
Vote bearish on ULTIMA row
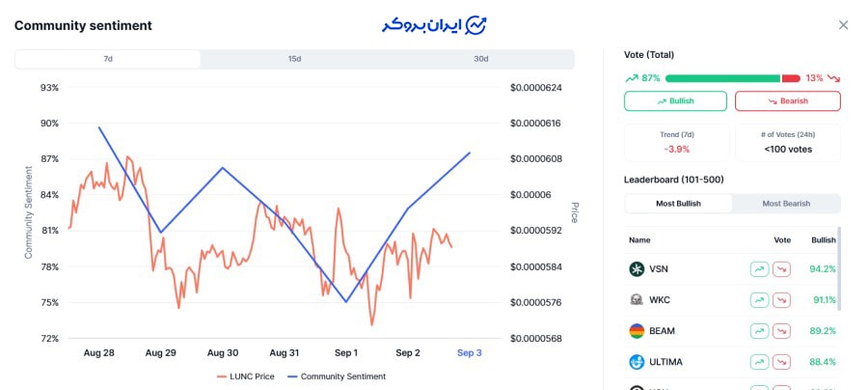click(x=781, y=362)
